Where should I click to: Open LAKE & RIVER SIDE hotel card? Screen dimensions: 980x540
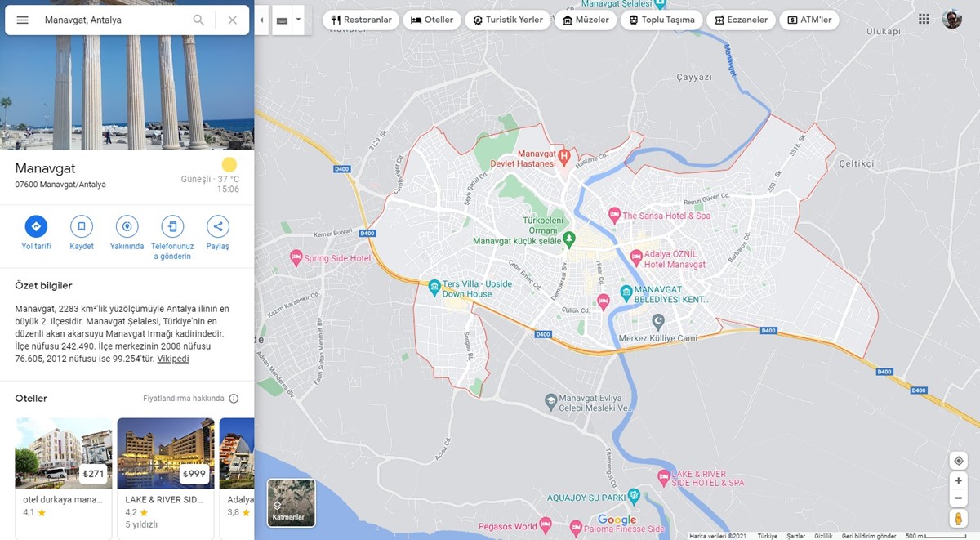click(165, 474)
